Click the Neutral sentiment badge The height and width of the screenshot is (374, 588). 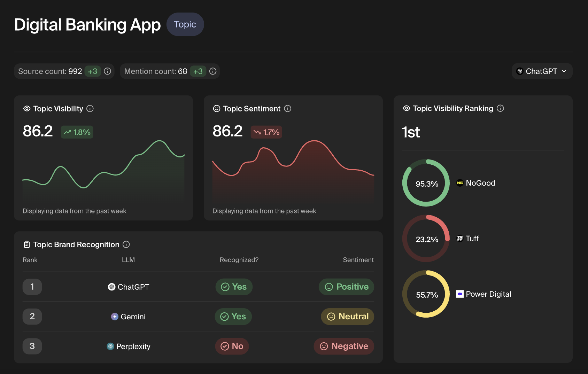pyautogui.click(x=347, y=317)
